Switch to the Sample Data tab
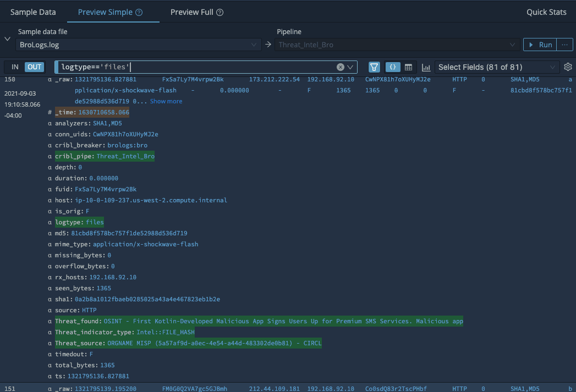Image resolution: width=576 pixels, height=392 pixels. point(33,12)
